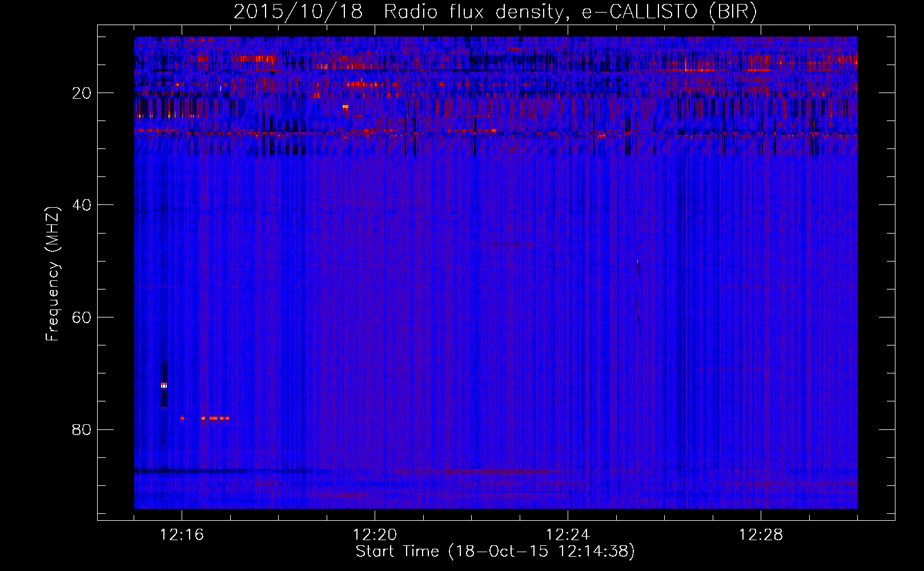Choose the 12:28 time tick label
This screenshot has width=924, height=571.
761,535
